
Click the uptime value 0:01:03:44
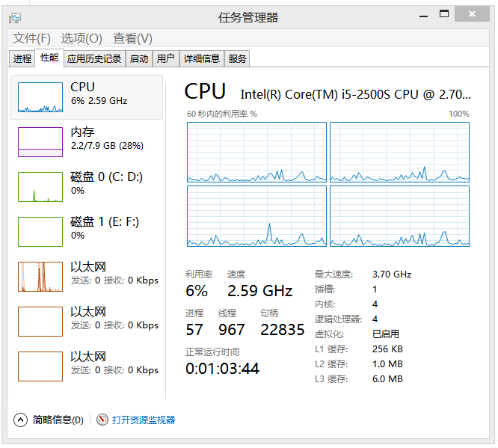[222, 369]
